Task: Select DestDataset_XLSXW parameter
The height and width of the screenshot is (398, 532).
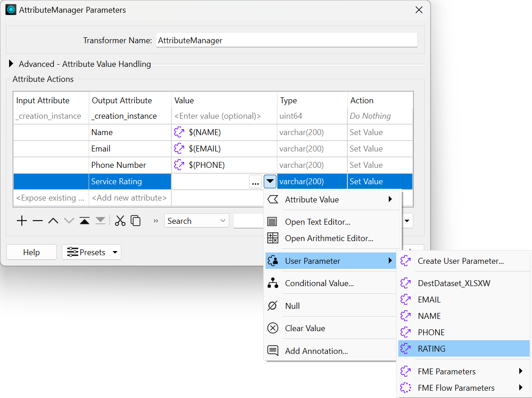Action: [464, 283]
